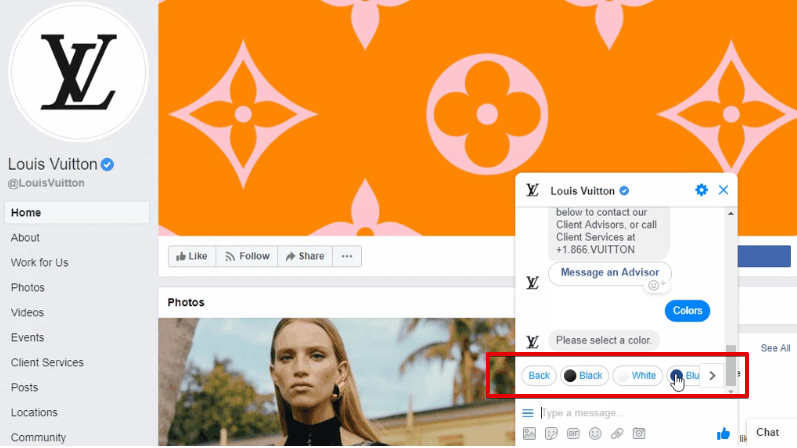Open Events in the sidebar

pos(27,337)
